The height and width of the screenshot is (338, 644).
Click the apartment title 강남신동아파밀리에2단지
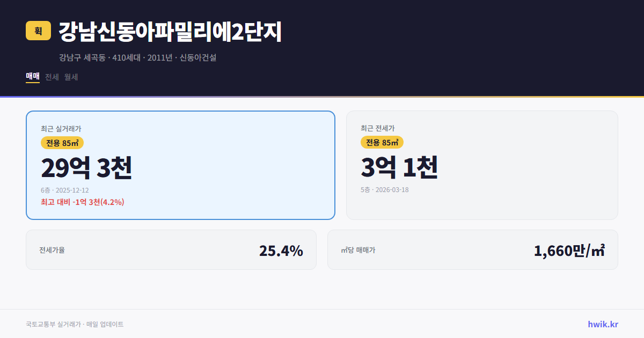pyautogui.click(x=170, y=32)
